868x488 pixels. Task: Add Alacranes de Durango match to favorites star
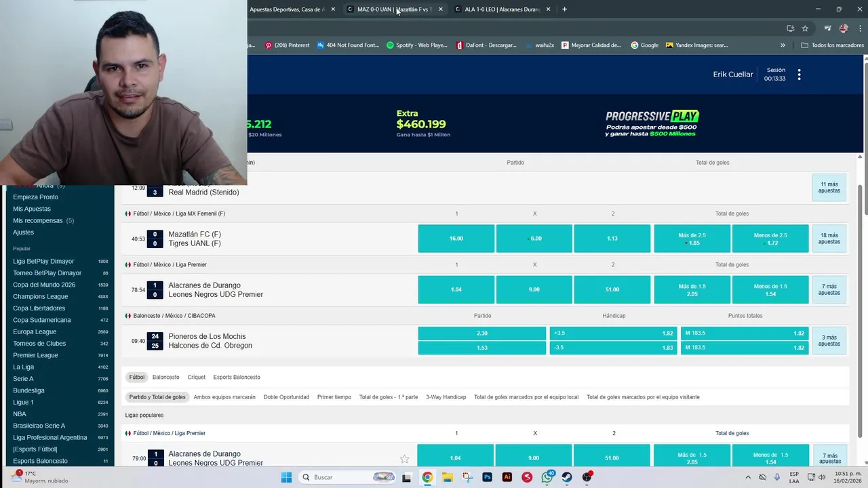click(x=404, y=459)
